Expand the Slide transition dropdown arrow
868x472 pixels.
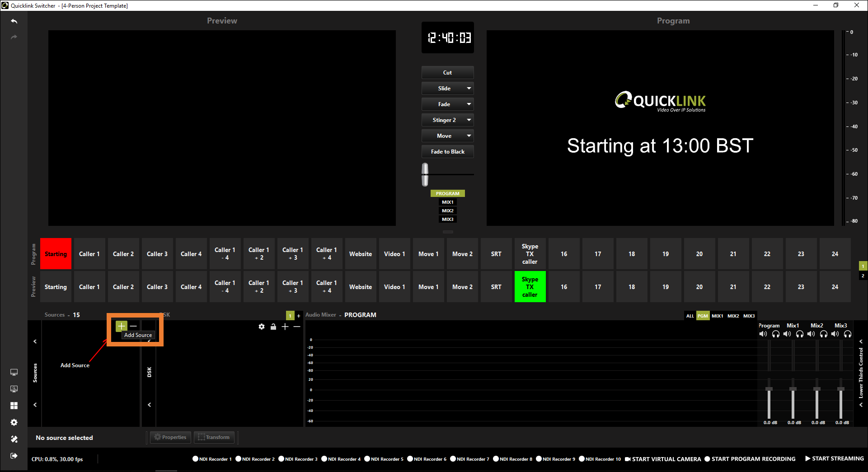point(469,89)
